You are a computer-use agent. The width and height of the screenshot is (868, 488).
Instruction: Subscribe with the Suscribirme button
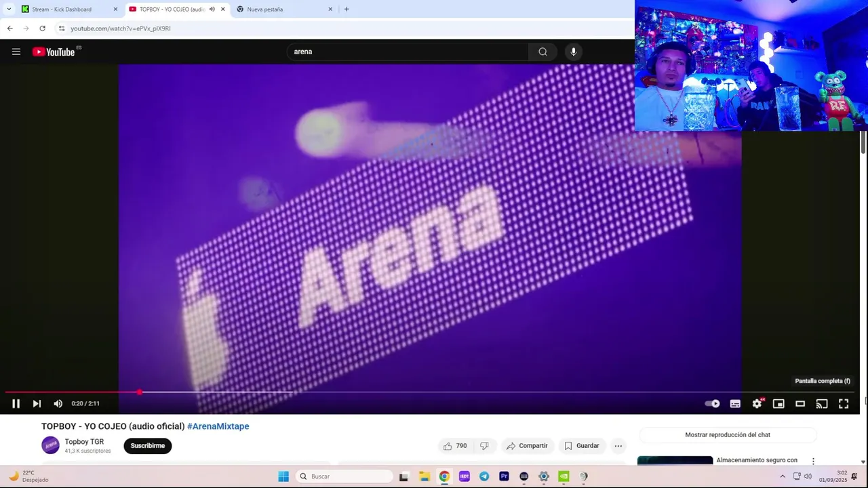[x=148, y=446]
